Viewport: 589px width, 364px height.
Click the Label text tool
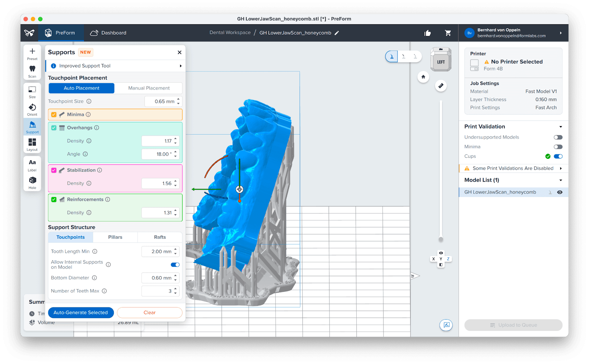pos(32,164)
